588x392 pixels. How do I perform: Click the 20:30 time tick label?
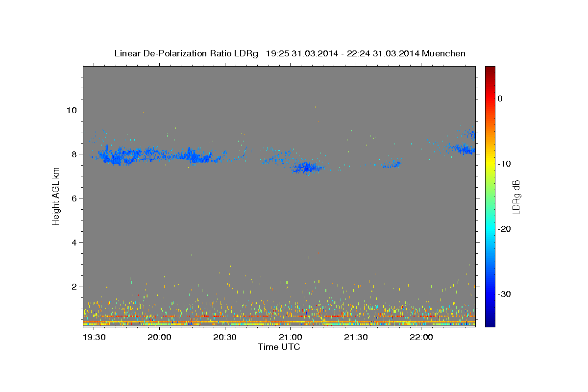point(225,338)
